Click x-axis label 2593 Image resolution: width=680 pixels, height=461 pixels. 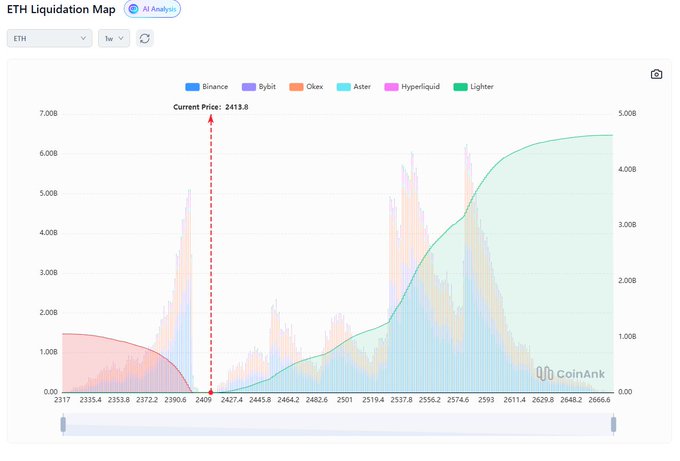point(486,400)
